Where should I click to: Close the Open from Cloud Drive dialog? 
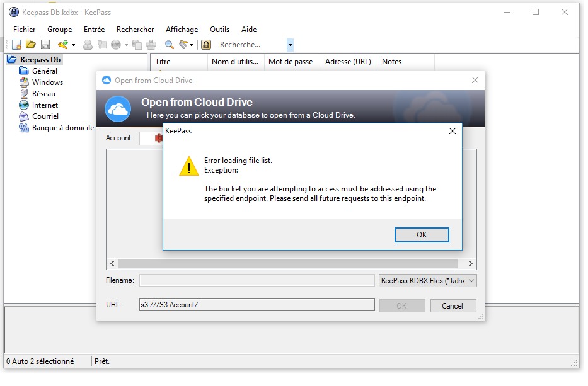[x=475, y=80]
